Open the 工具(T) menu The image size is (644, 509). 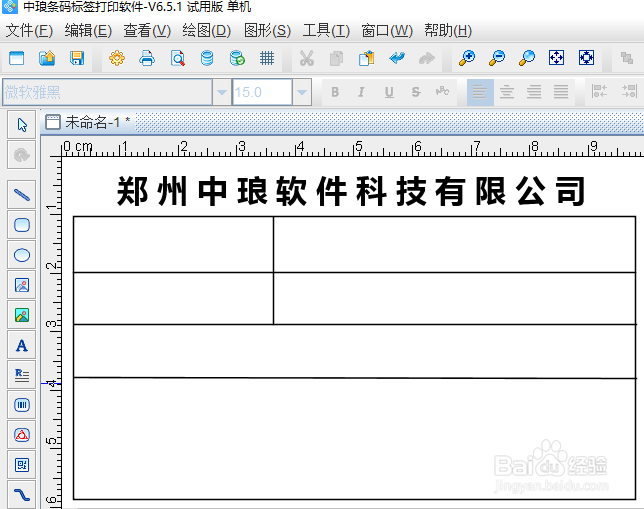(x=326, y=31)
